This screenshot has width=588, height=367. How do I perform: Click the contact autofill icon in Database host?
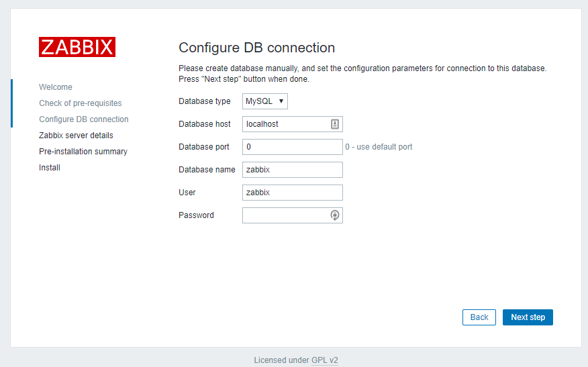(335, 124)
